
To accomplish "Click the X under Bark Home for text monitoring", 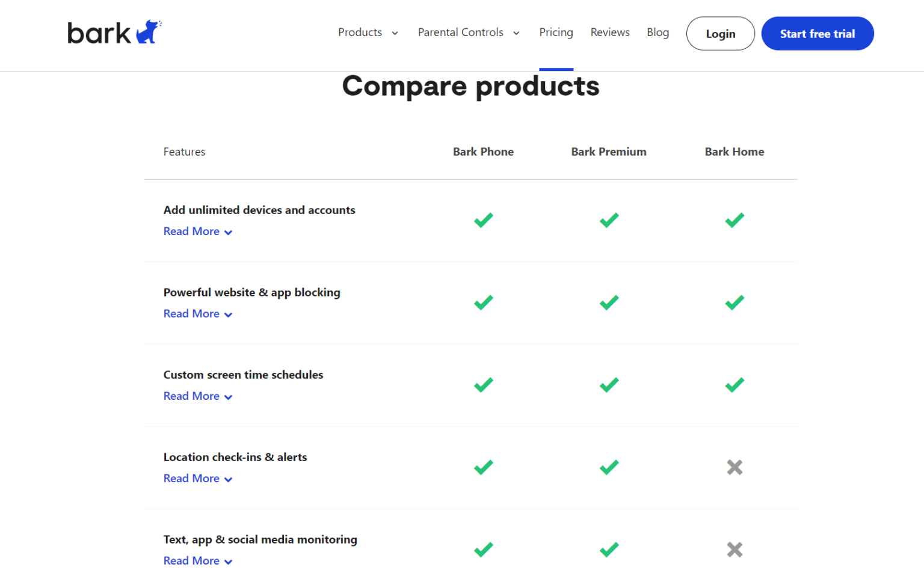I will (734, 549).
